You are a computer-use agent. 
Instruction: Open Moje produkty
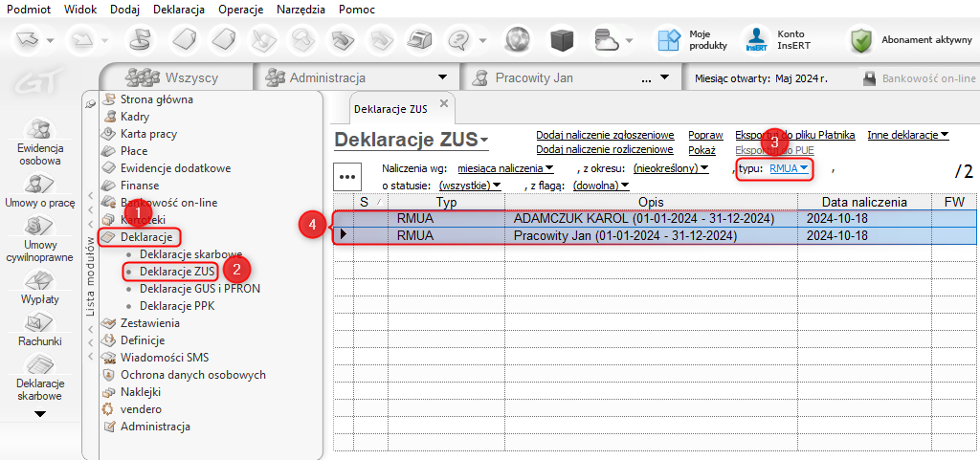(692, 40)
